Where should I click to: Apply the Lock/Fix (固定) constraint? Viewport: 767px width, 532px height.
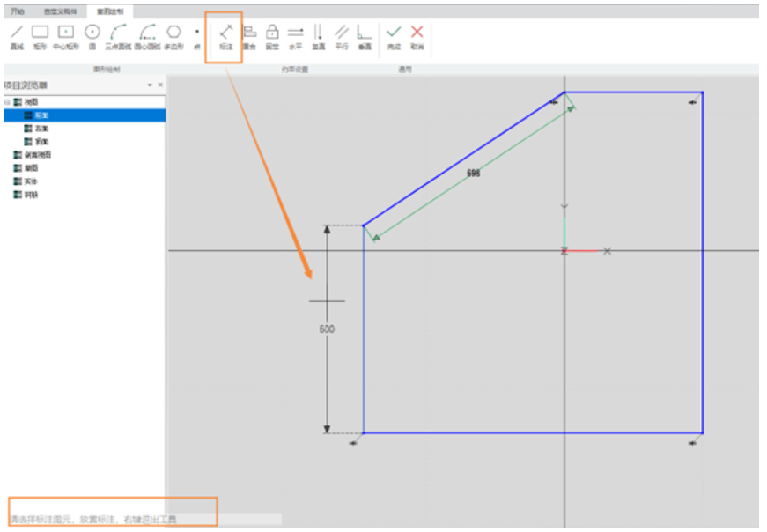(272, 36)
